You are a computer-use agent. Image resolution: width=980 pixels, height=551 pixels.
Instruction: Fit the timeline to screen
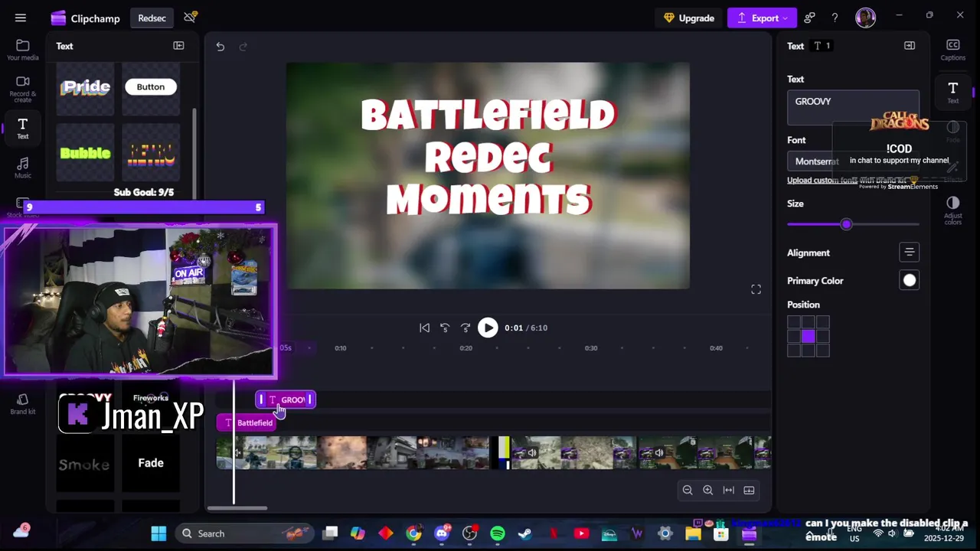728,490
